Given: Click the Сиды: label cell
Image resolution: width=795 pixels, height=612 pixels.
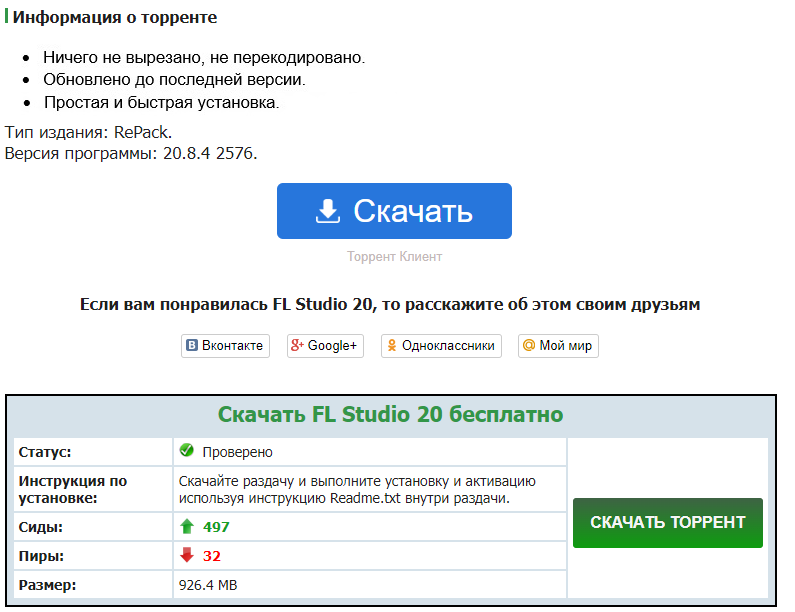Looking at the screenshot, I should coord(93,527).
